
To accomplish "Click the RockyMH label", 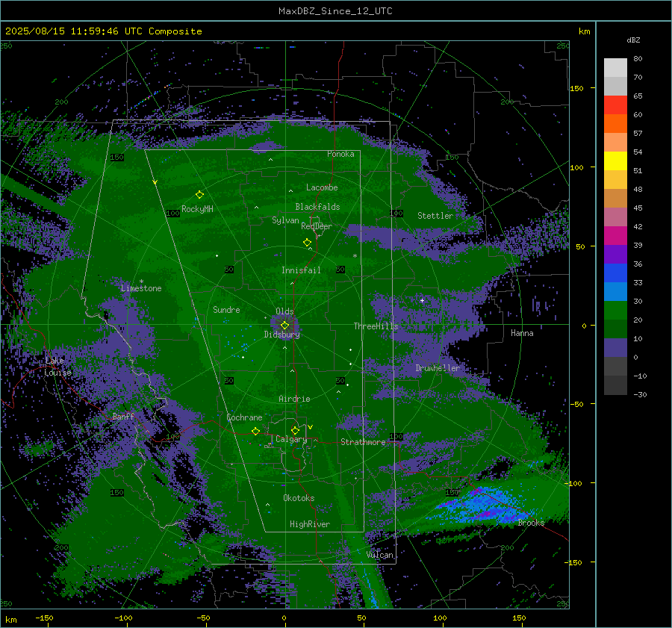I will pos(197,209).
